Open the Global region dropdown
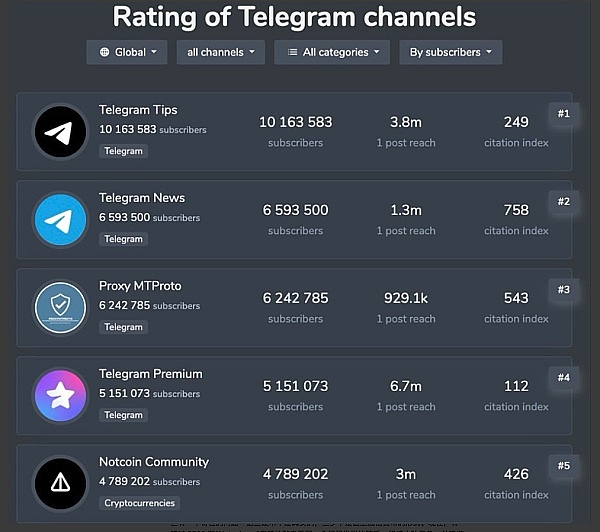This screenshot has width=600, height=532. pos(127,52)
